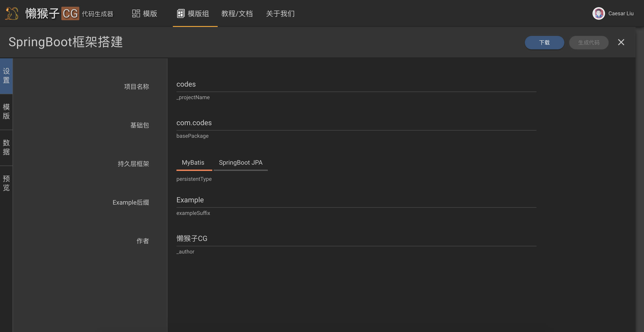Click the Example后缀 input field
Screen dimensions: 644x332
[x=356, y=200]
